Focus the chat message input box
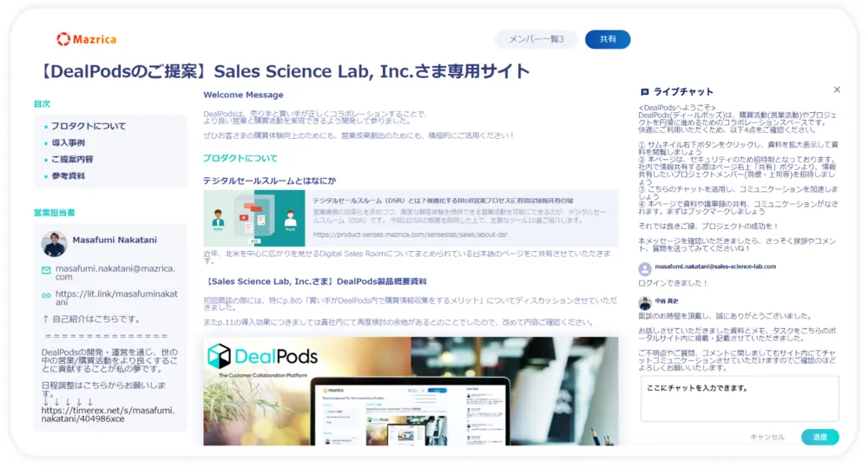 740,399
